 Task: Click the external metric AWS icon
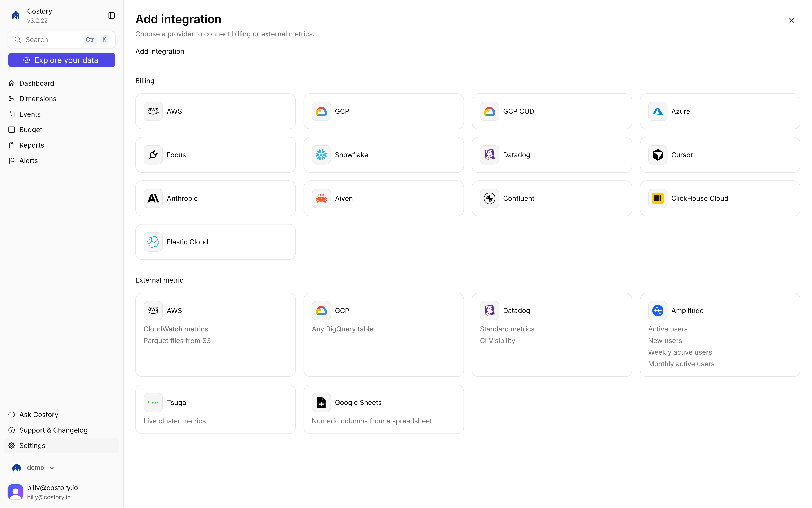tap(153, 310)
